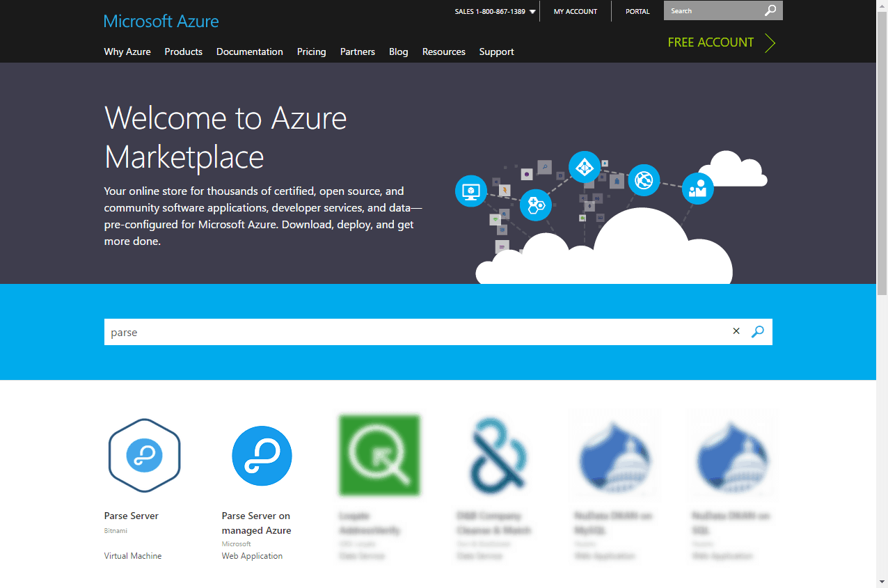Open the Why Azure menu
The width and height of the screenshot is (888, 588).
point(127,51)
